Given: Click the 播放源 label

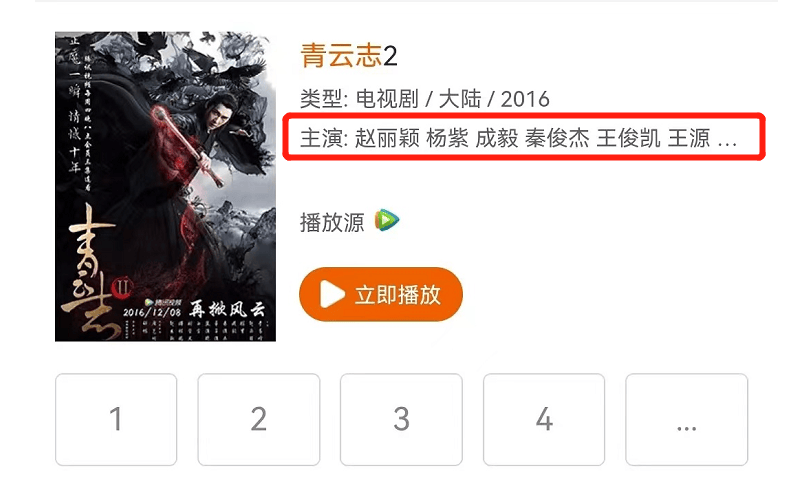Looking at the screenshot, I should point(332,222).
